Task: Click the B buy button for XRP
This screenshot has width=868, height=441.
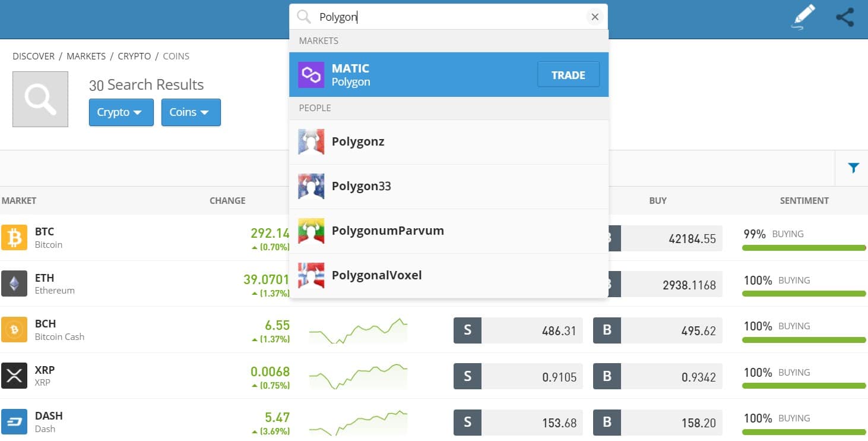Action: coord(607,376)
